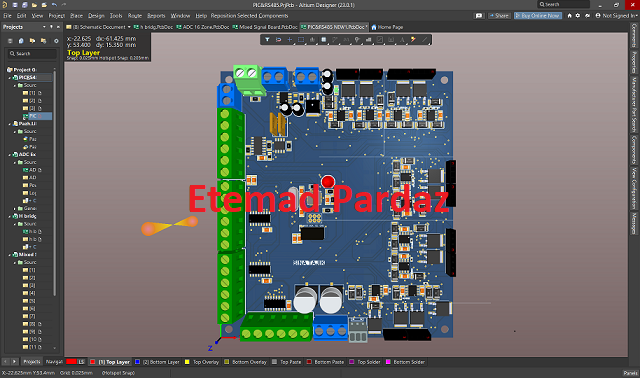Click the Projects panel search field
The height and width of the screenshot is (378, 640).
coord(33,53)
